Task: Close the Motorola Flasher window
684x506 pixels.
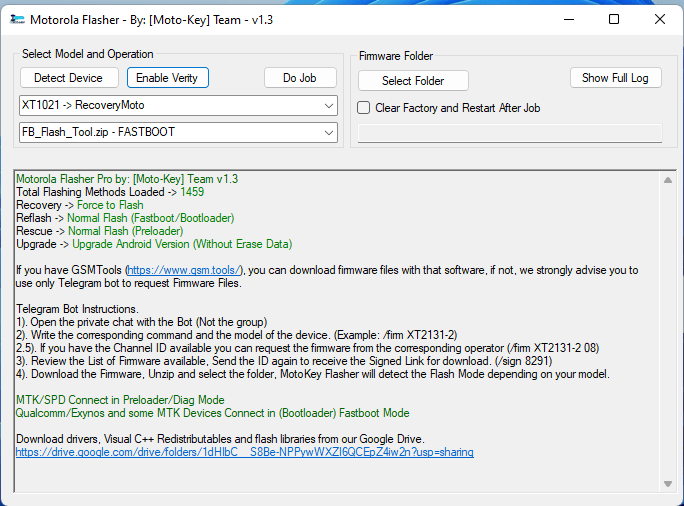Action: point(660,19)
